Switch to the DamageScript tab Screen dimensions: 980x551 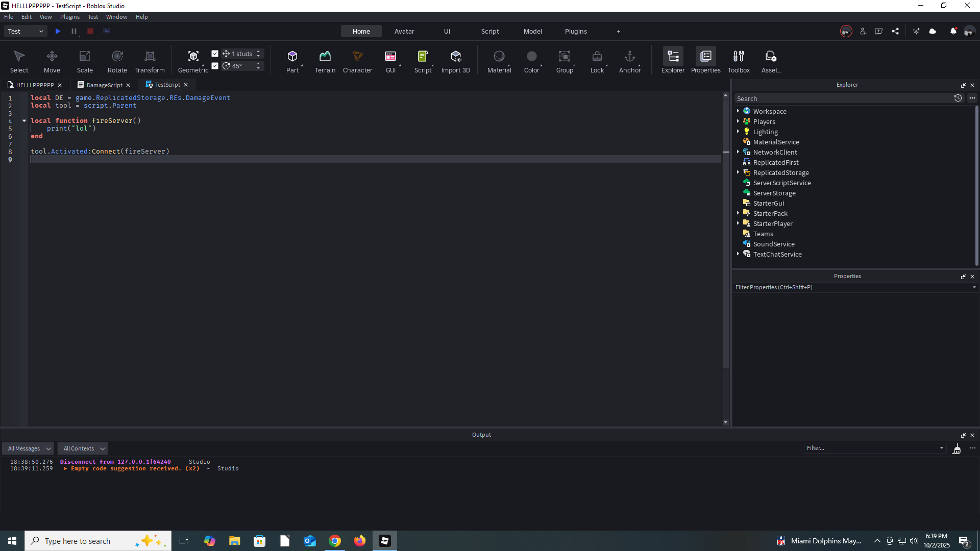pyautogui.click(x=104, y=85)
